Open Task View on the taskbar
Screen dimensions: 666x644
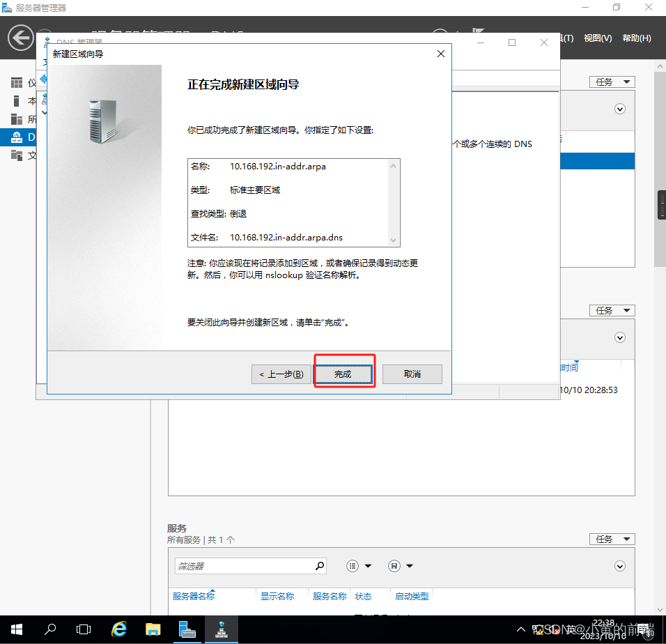pos(84,629)
